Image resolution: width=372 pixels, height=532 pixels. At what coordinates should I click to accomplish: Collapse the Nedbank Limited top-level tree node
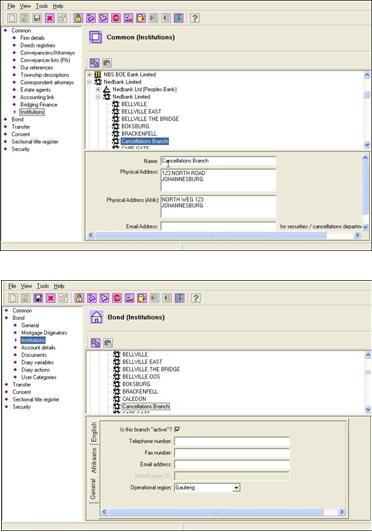[90, 82]
